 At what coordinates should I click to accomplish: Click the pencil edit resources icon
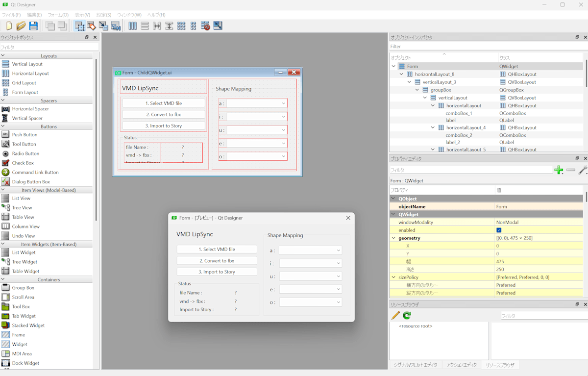(x=395, y=315)
